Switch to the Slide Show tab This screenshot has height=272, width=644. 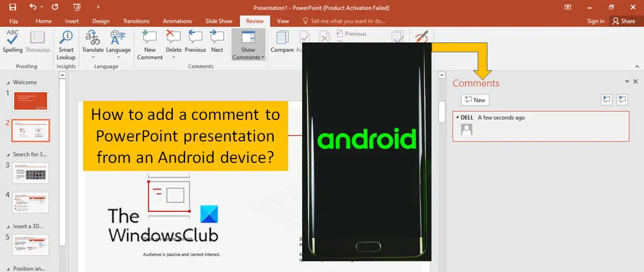219,21
